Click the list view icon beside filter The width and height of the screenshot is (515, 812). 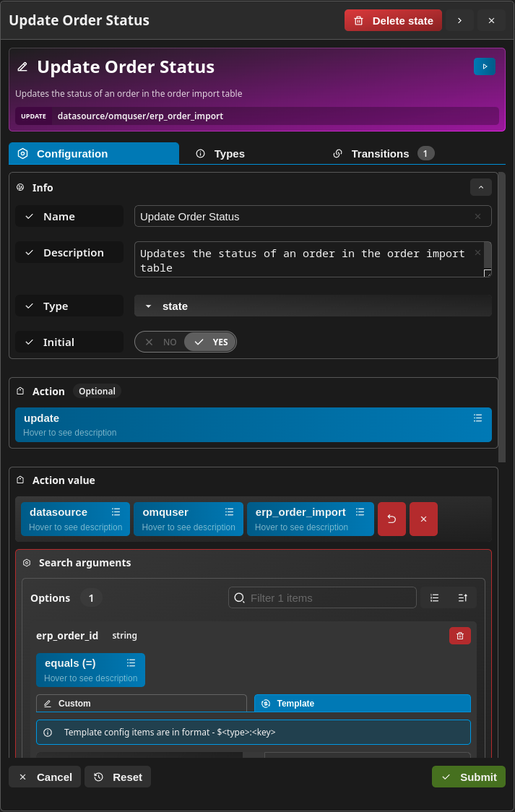point(435,597)
